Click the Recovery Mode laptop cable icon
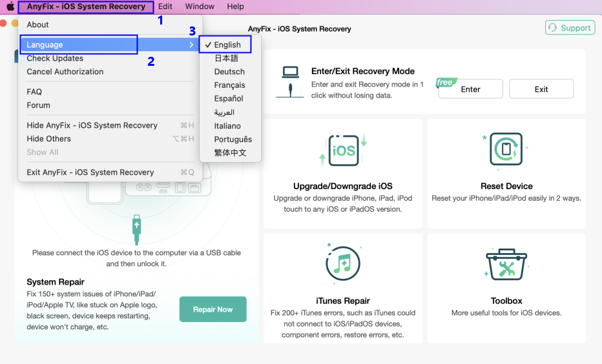Image resolution: width=602 pixels, height=364 pixels. [290, 82]
